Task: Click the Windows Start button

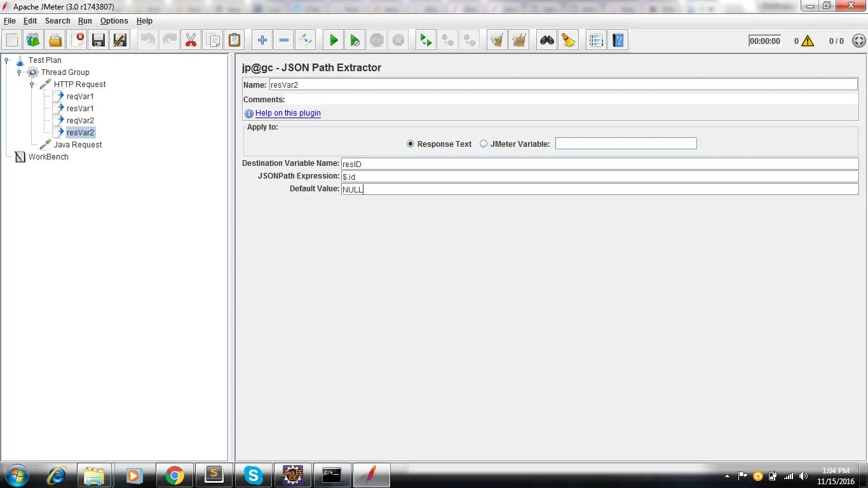Action: click(x=17, y=475)
